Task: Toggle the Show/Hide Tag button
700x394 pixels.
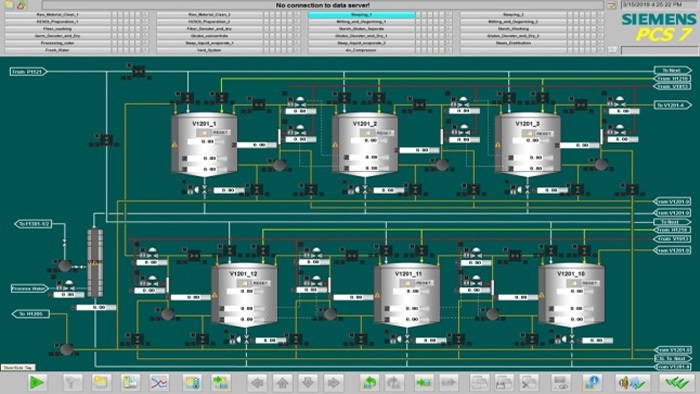Action: point(18,367)
